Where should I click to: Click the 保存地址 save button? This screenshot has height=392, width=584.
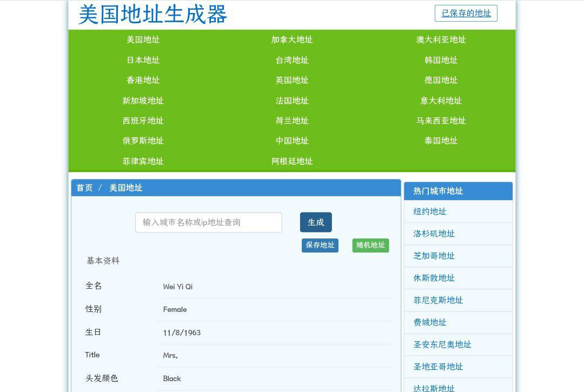(x=320, y=245)
